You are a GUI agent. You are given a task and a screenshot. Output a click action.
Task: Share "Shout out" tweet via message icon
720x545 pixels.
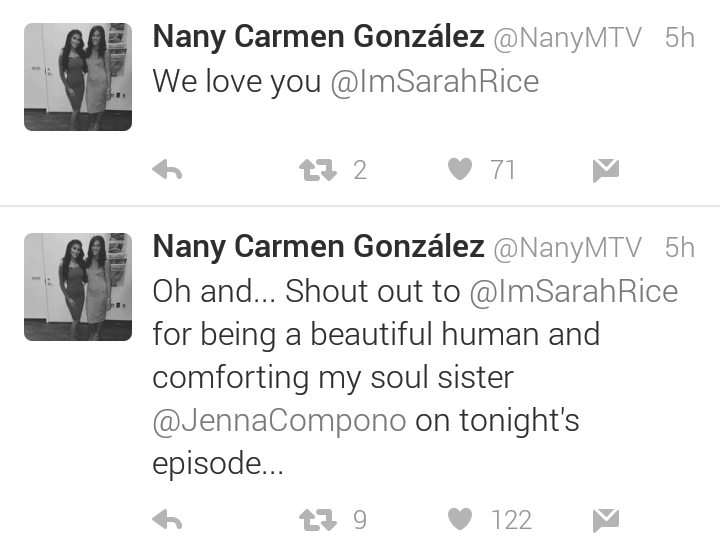[606, 520]
